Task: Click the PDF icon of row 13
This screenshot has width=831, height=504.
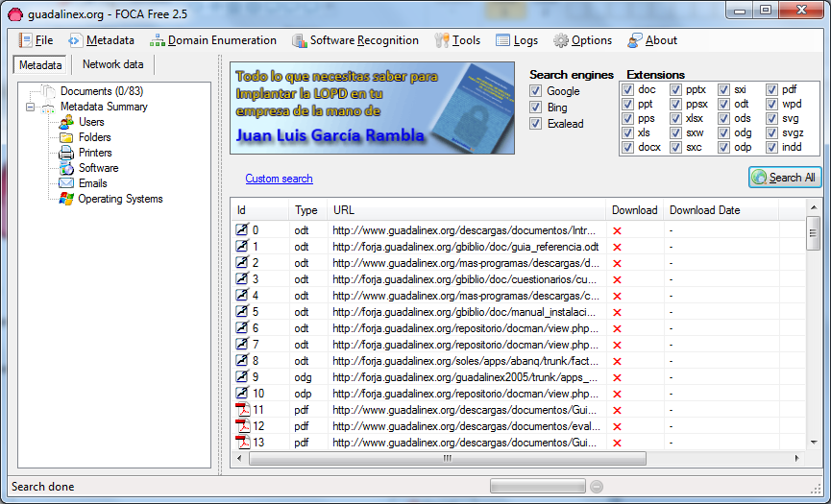Action: 242,442
